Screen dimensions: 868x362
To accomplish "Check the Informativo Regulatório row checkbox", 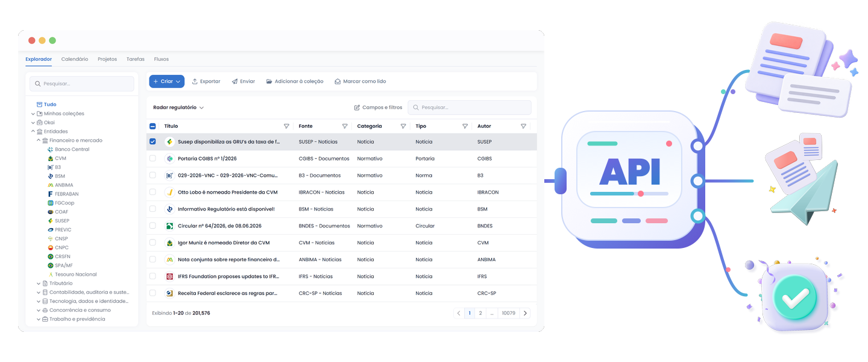I will [x=153, y=209].
